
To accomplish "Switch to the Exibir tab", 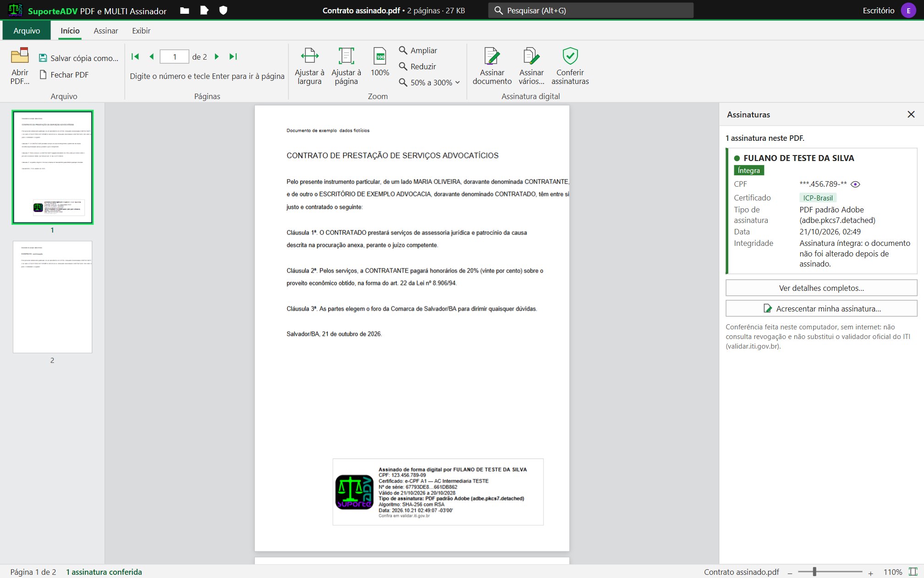I will pyautogui.click(x=141, y=30).
